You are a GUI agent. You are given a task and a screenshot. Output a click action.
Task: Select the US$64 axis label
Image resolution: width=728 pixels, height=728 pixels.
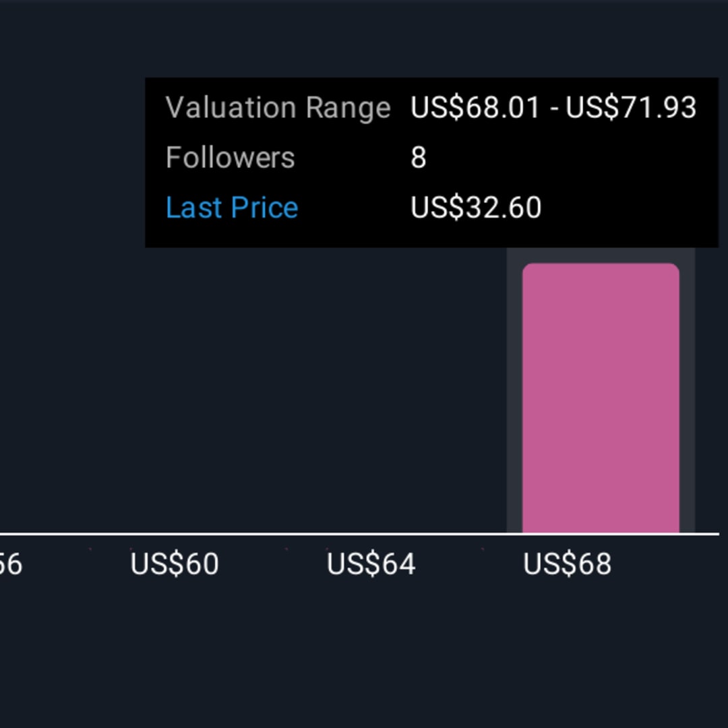tap(371, 564)
